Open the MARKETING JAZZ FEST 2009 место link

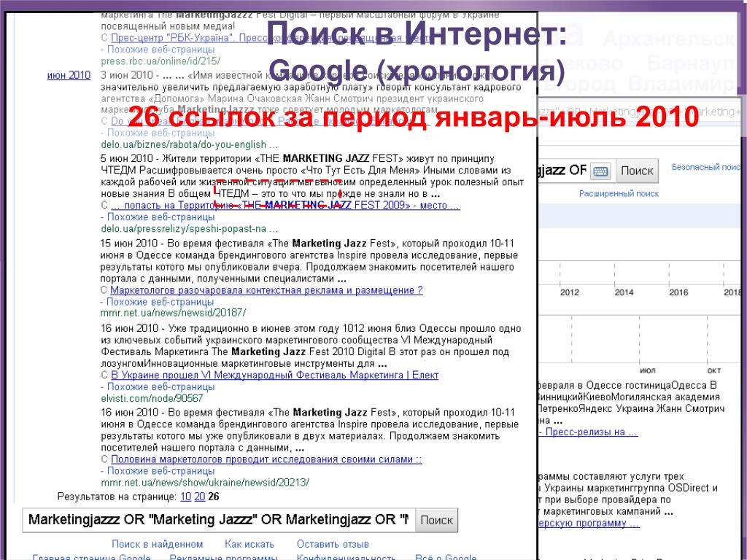coord(285,205)
